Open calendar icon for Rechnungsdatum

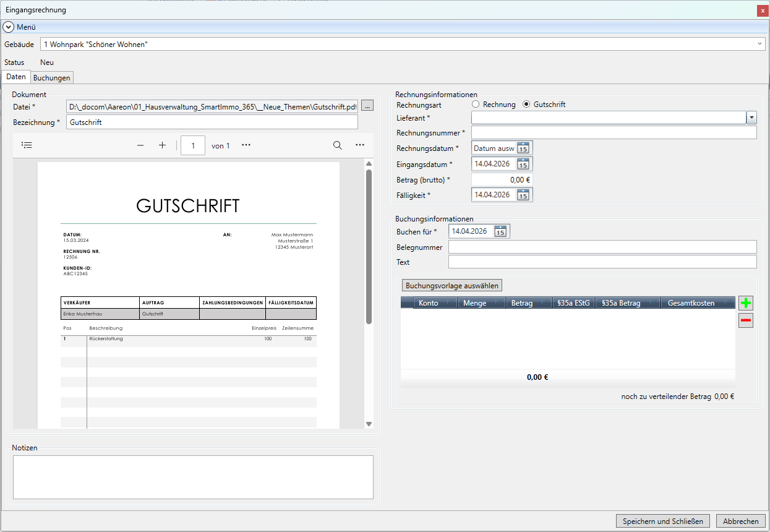(523, 148)
